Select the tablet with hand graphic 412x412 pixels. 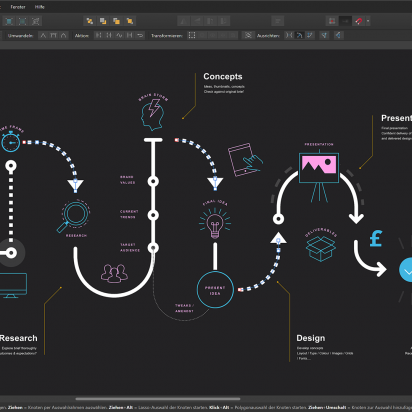pyautogui.click(x=245, y=160)
